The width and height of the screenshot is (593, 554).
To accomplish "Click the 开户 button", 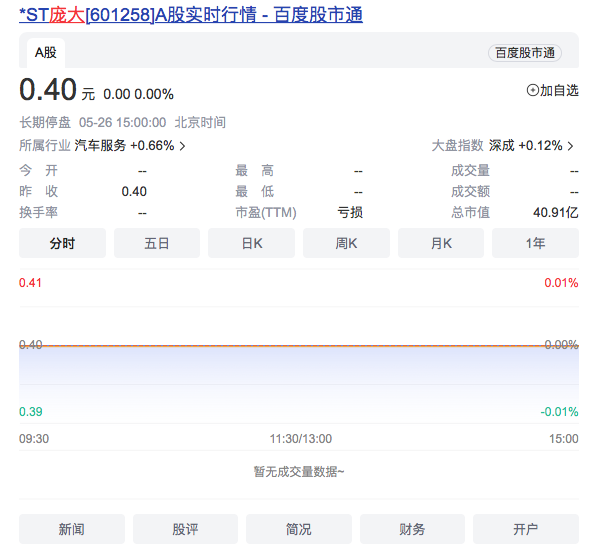I will (526, 529).
